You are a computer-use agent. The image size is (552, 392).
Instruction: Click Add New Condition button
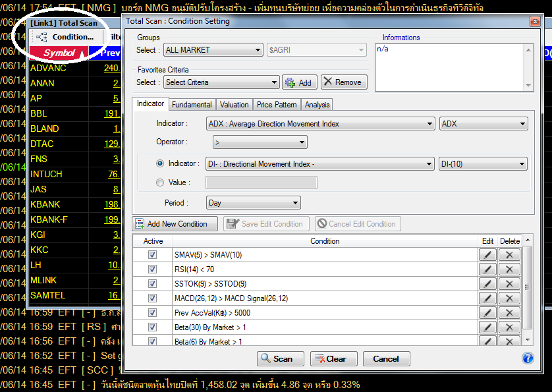[175, 223]
